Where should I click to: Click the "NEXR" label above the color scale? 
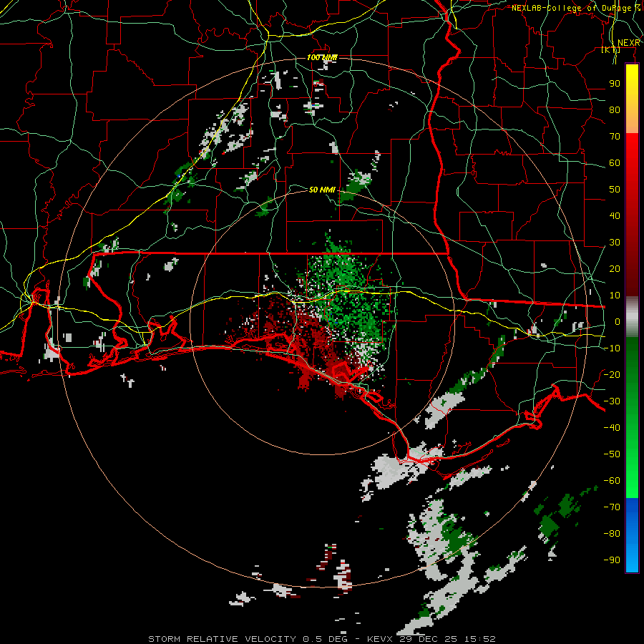pyautogui.click(x=629, y=43)
